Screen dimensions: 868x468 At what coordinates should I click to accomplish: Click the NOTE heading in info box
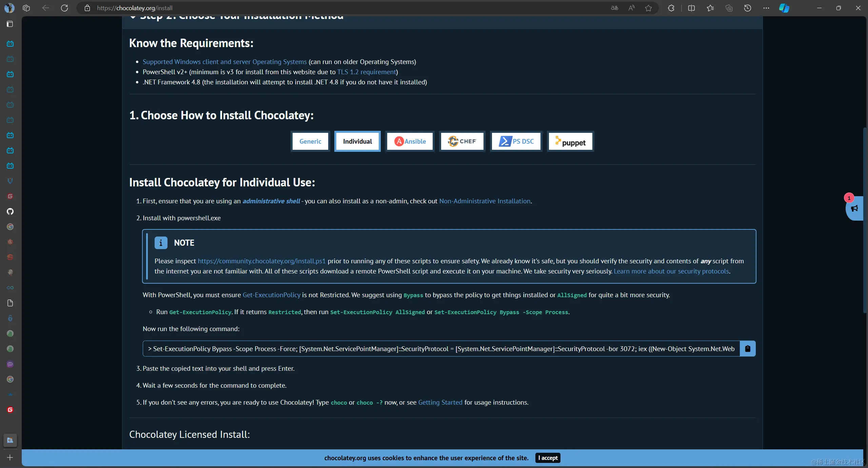point(184,243)
